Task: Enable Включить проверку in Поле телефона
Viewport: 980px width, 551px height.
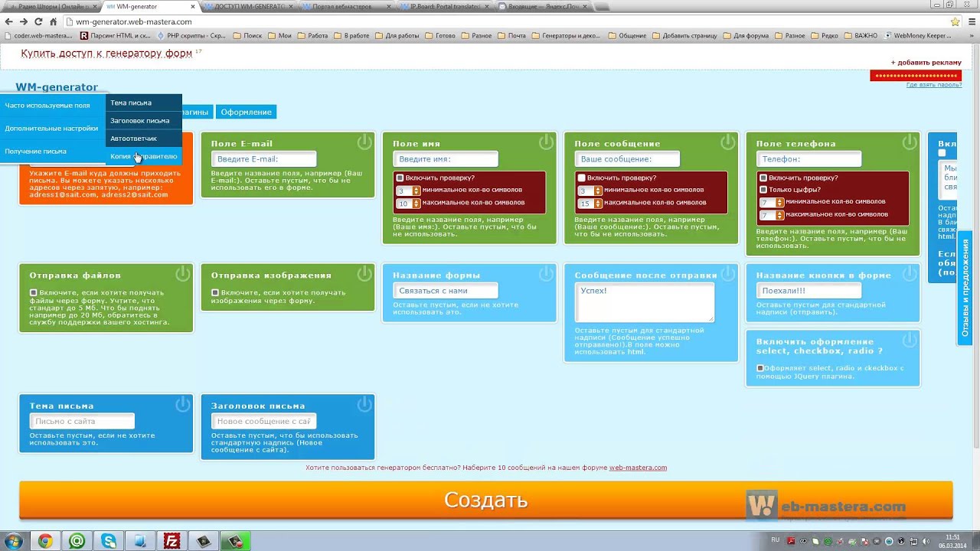Action: (x=763, y=178)
